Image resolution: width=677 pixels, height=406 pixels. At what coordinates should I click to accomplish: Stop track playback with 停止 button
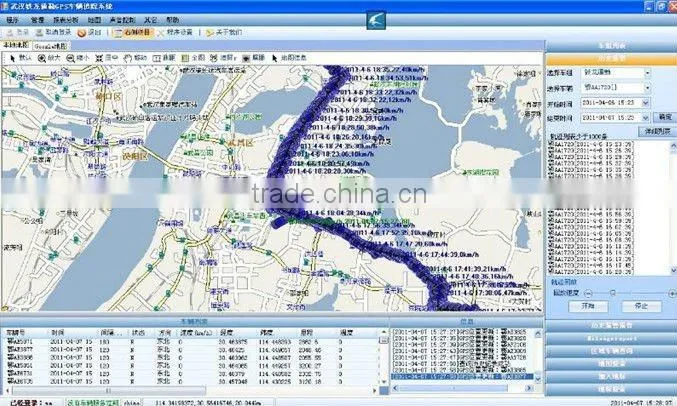tap(641, 306)
